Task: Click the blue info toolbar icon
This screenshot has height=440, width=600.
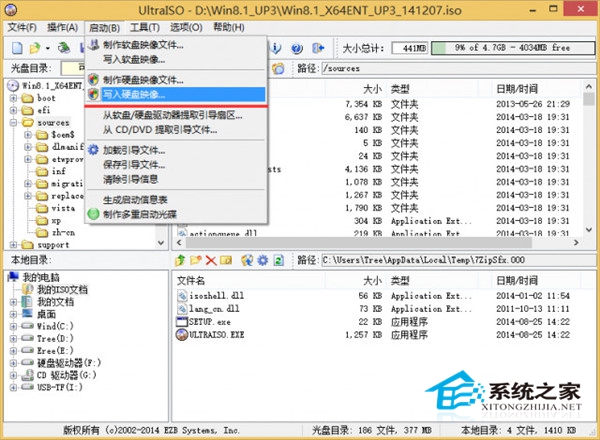Action: [x=276, y=48]
